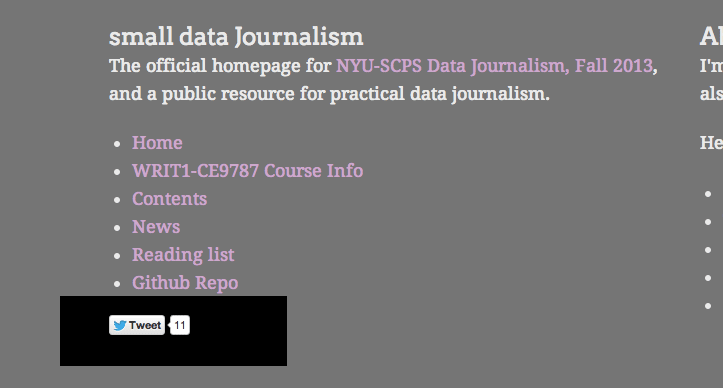Click the small data Journalism heading
Screen dimensions: 723x388
pyautogui.click(x=236, y=37)
